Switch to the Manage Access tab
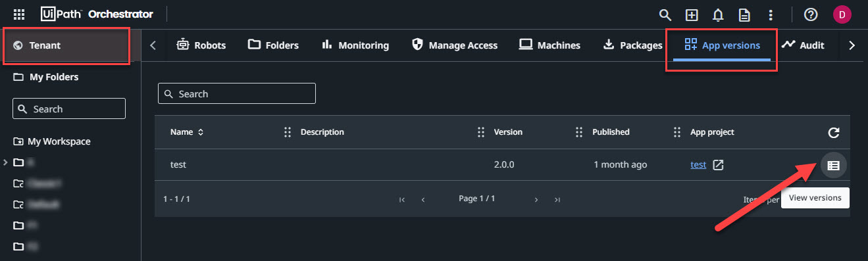This screenshot has height=261, width=868. point(454,45)
